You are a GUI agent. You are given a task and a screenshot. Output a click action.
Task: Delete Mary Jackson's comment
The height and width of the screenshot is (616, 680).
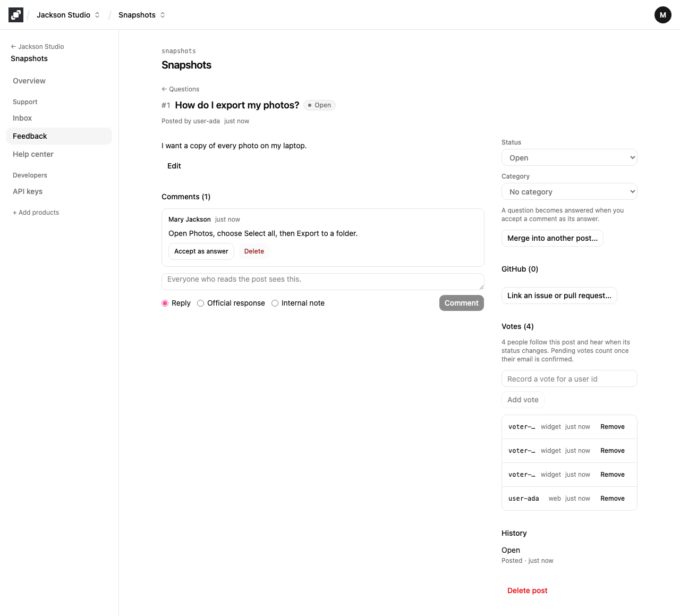(x=254, y=251)
